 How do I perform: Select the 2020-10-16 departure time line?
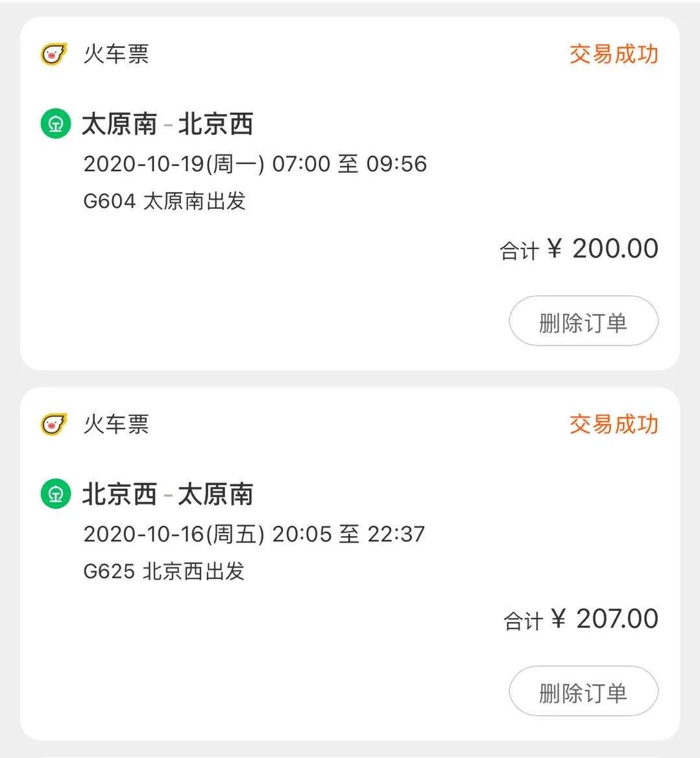pos(254,534)
